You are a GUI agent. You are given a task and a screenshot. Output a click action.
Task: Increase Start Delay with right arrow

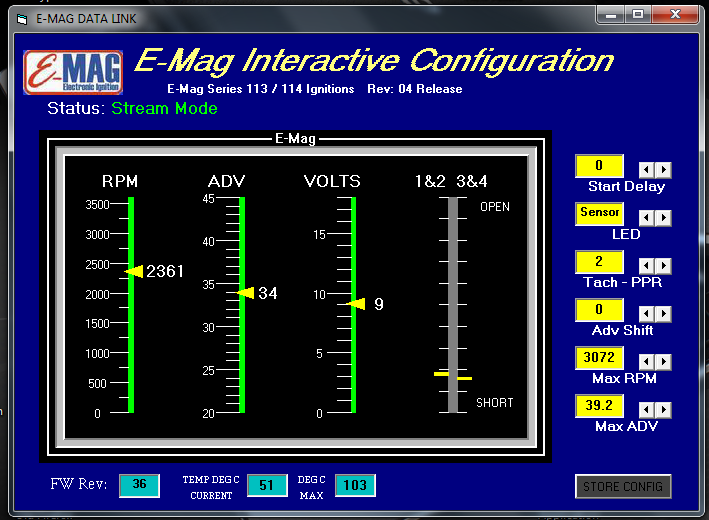point(663,170)
